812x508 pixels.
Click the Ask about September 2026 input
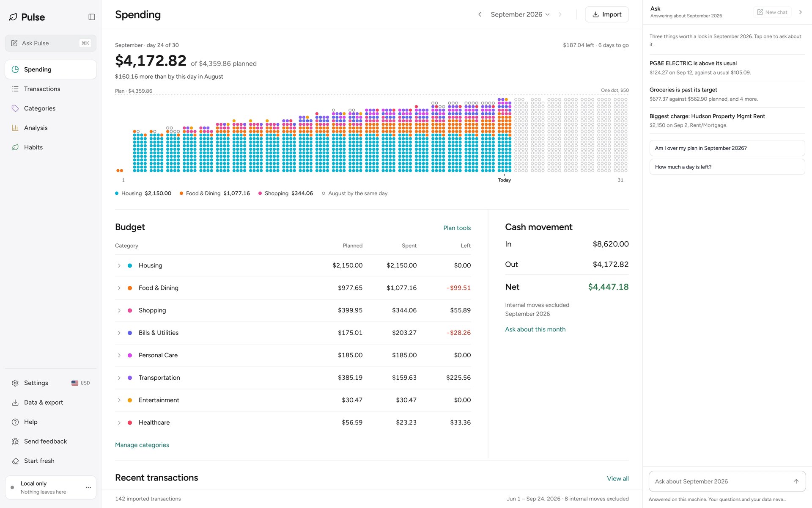click(727, 481)
